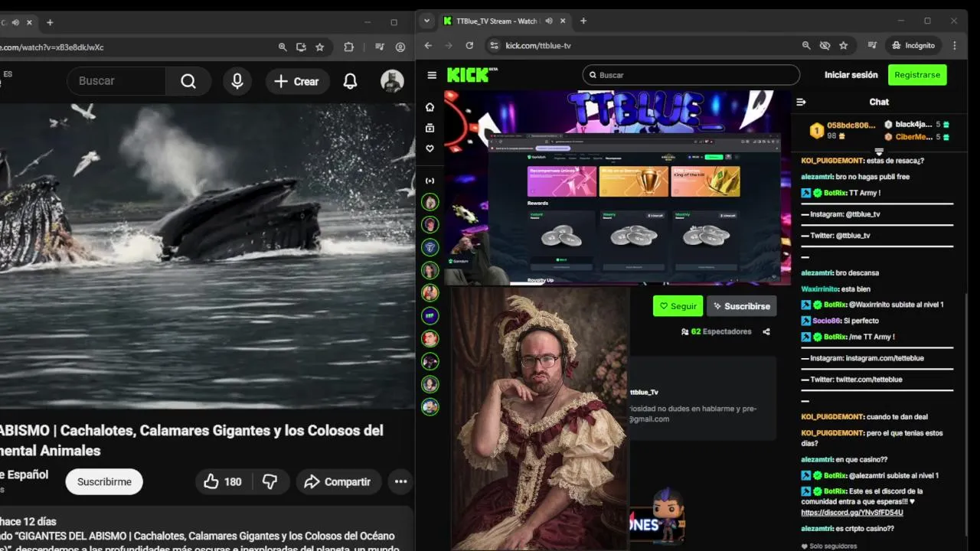This screenshot has width=980, height=551.
Task: Click the live channels broadcast icon in sidebar
Action: click(430, 181)
